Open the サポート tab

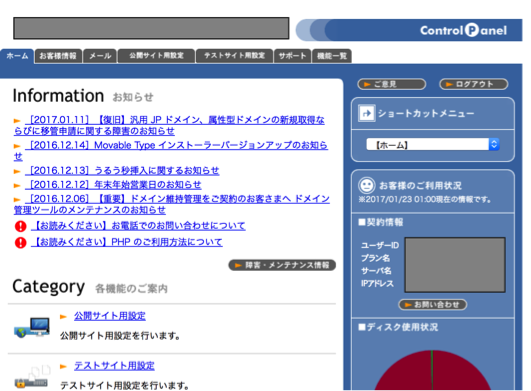(292, 56)
